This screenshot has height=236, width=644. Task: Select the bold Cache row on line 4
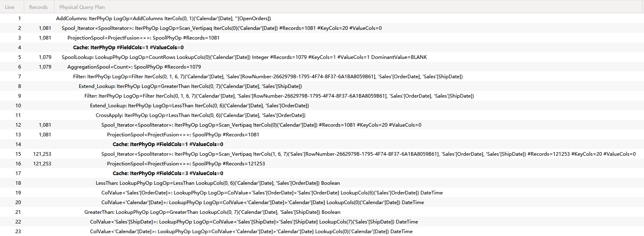[322, 48]
